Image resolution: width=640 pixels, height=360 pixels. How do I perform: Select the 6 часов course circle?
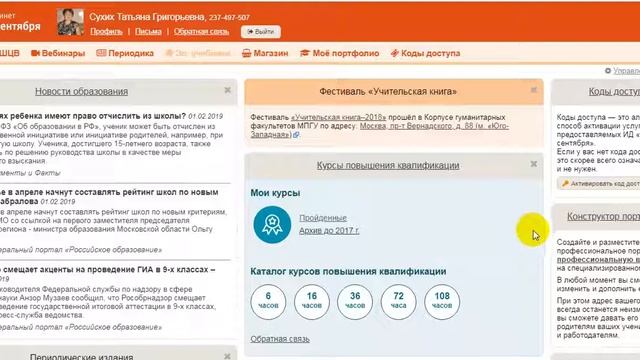click(x=268, y=302)
